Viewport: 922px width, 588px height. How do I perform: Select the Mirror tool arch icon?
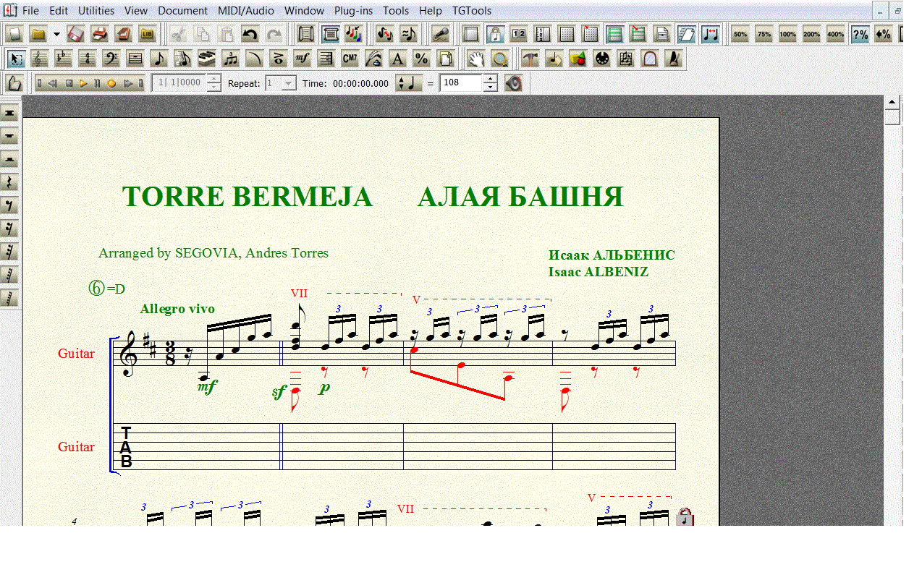click(650, 59)
